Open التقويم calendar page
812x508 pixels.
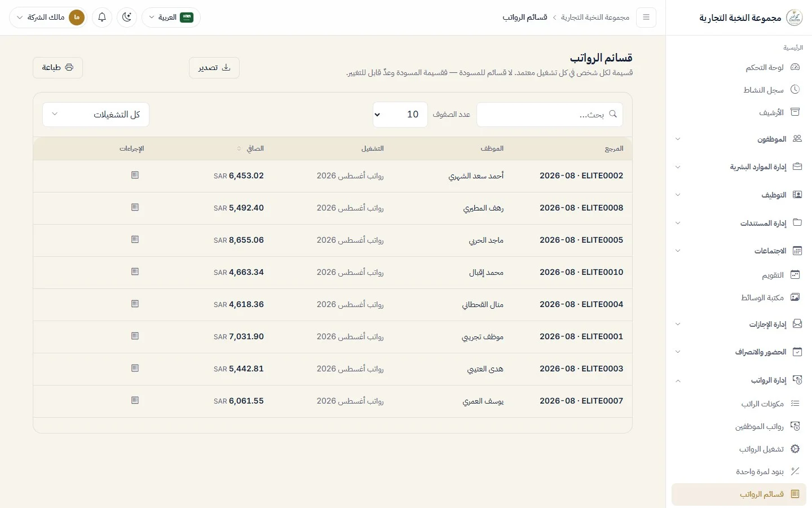pyautogui.click(x=739, y=275)
